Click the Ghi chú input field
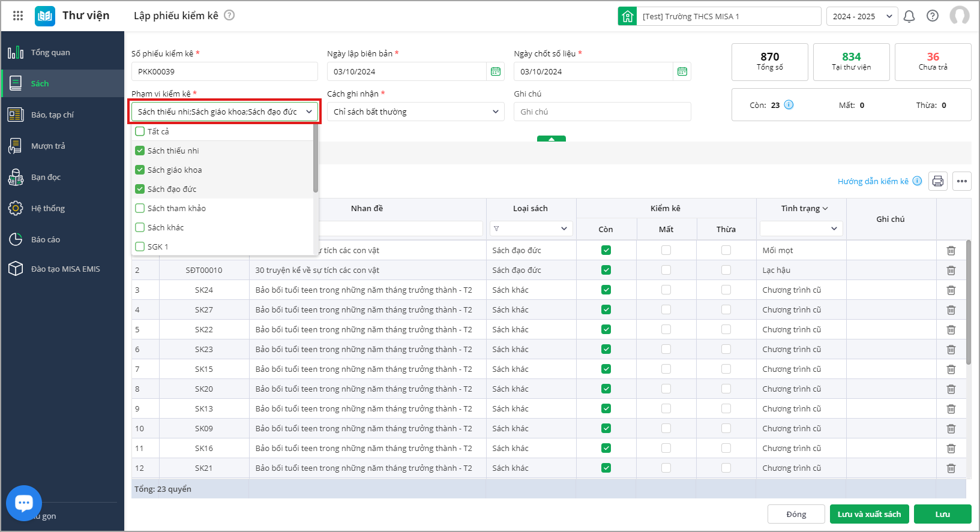The height and width of the screenshot is (532, 980). point(602,112)
